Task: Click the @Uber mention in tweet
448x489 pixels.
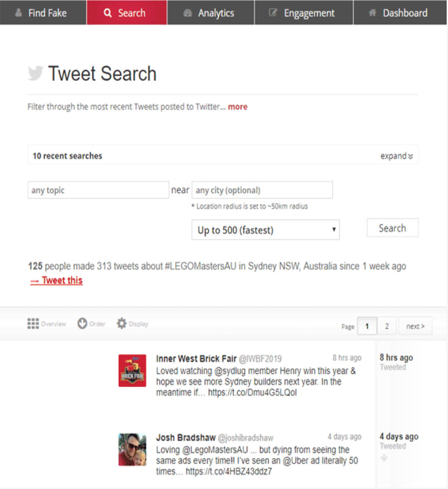Action: [295, 460]
